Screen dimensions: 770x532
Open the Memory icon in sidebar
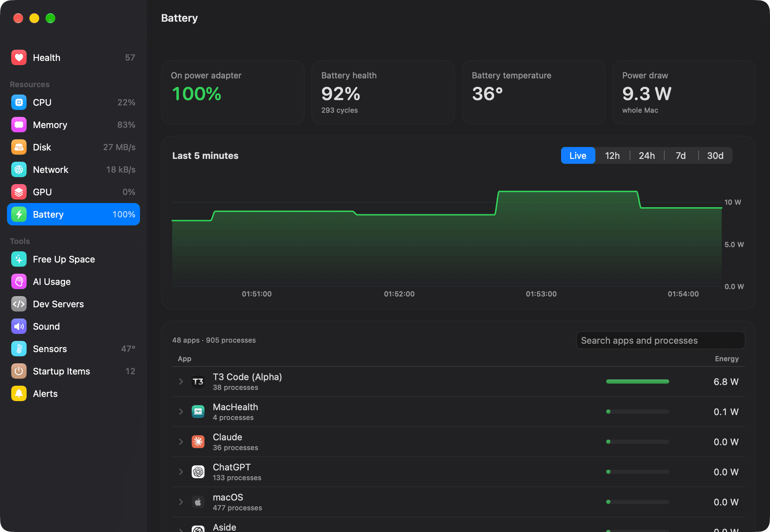click(x=19, y=125)
